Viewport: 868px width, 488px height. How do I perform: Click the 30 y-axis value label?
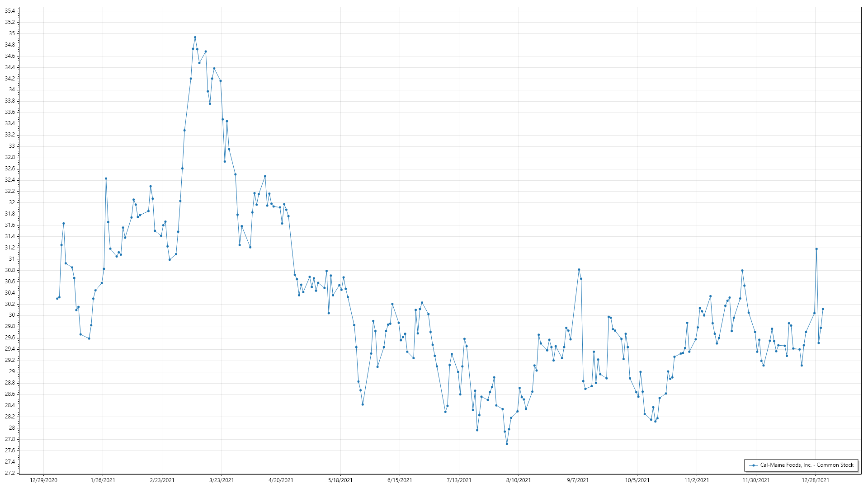(12, 315)
